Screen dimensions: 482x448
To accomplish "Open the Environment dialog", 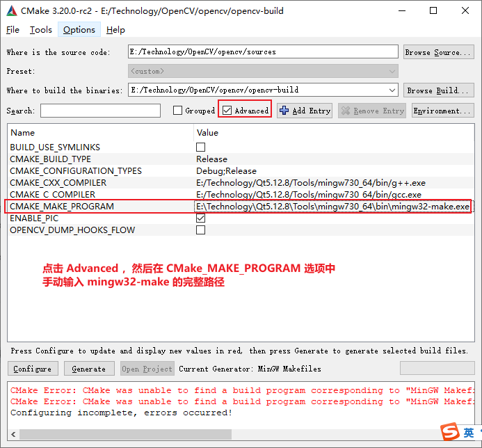I will pyautogui.click(x=443, y=111).
